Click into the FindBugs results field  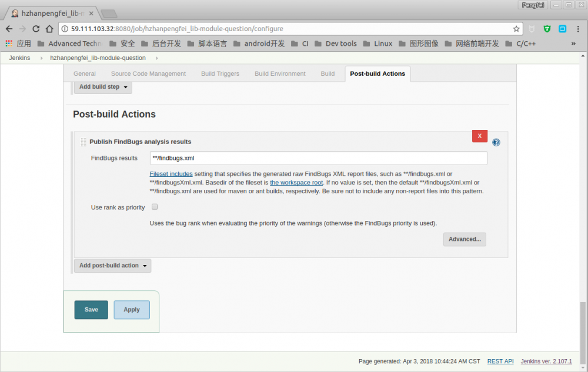[x=318, y=158]
